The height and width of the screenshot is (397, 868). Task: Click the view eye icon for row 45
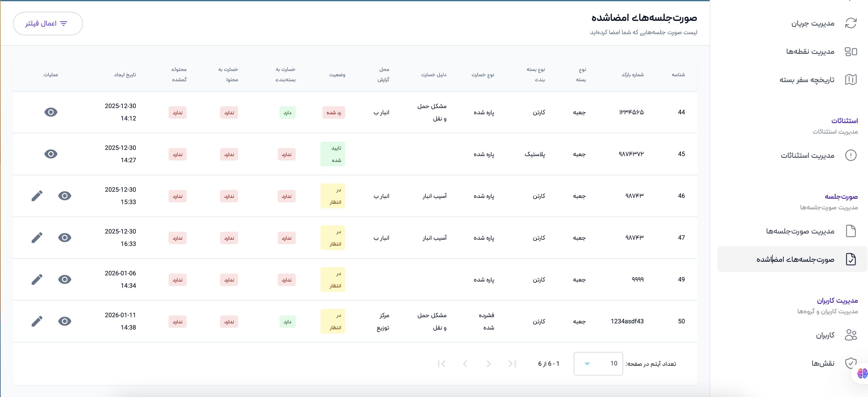tap(51, 154)
